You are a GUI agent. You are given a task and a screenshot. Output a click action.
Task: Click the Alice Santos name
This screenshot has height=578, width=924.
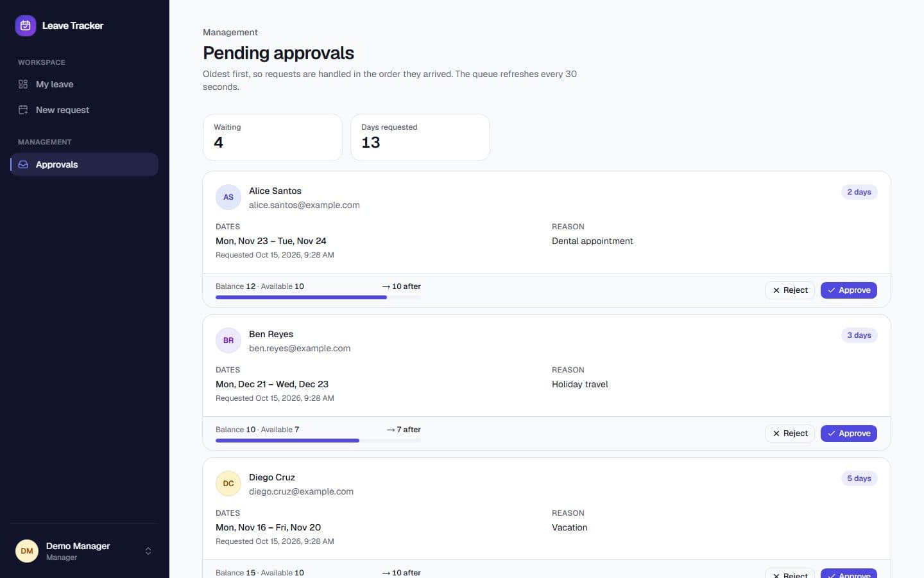pos(275,191)
